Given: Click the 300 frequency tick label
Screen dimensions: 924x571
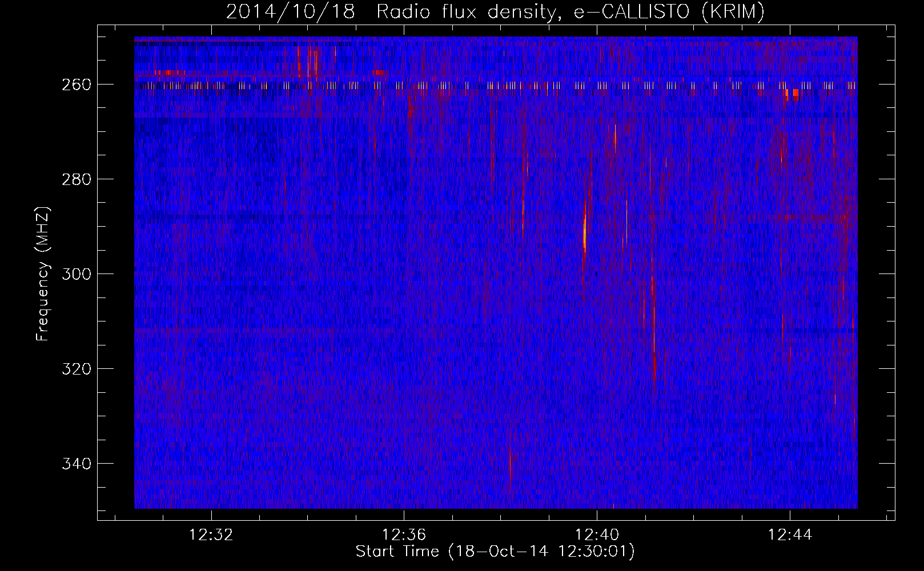Looking at the screenshot, I should pyautogui.click(x=76, y=274).
